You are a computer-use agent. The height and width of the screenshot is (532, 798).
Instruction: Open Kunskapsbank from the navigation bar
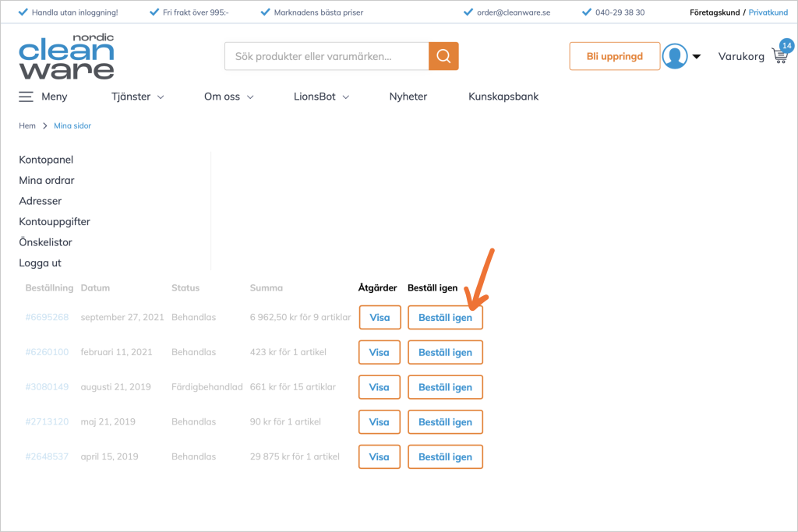tap(503, 97)
